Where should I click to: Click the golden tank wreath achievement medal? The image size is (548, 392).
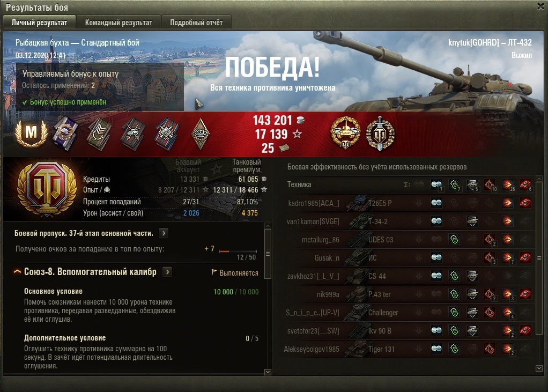pyautogui.click(x=345, y=133)
